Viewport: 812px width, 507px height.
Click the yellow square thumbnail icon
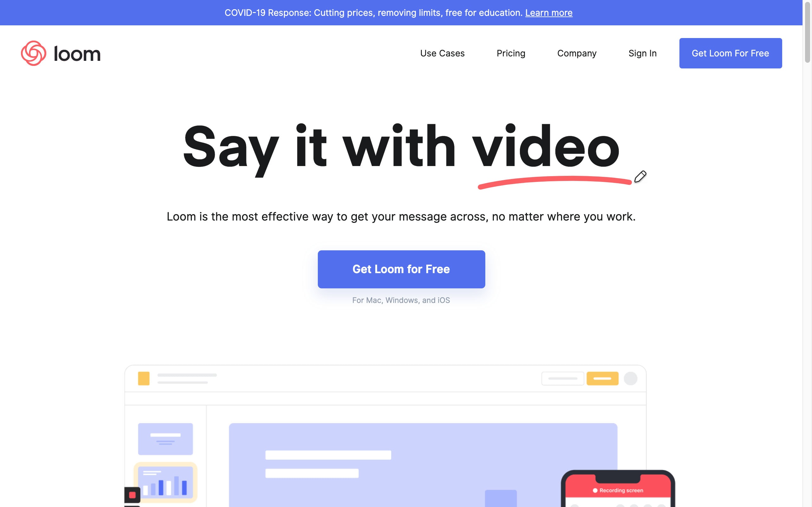144,378
